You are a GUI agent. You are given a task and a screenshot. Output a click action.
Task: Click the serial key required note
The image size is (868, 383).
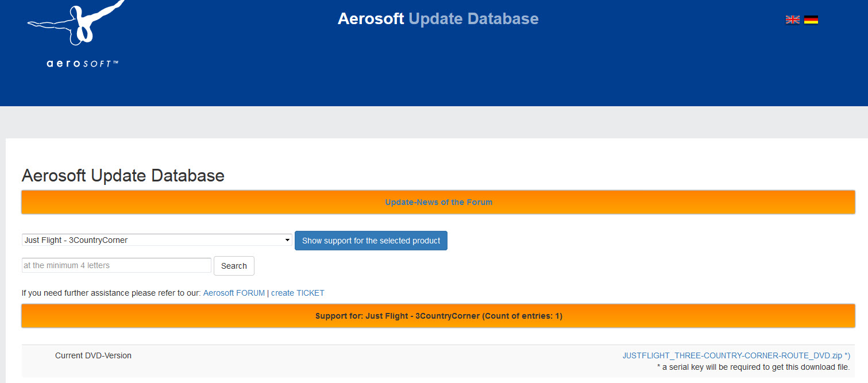tap(753, 367)
